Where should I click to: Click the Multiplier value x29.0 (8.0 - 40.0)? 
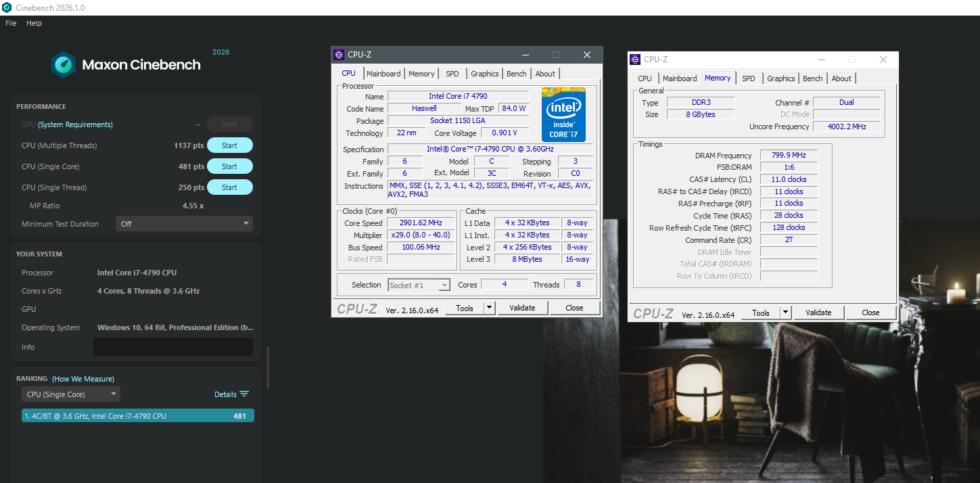(x=421, y=235)
